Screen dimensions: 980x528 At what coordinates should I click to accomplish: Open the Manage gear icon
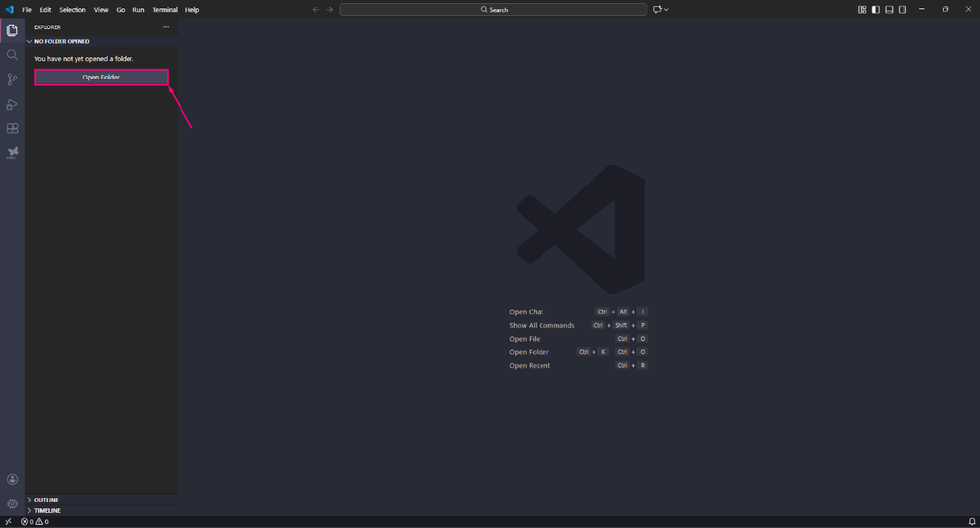12,503
